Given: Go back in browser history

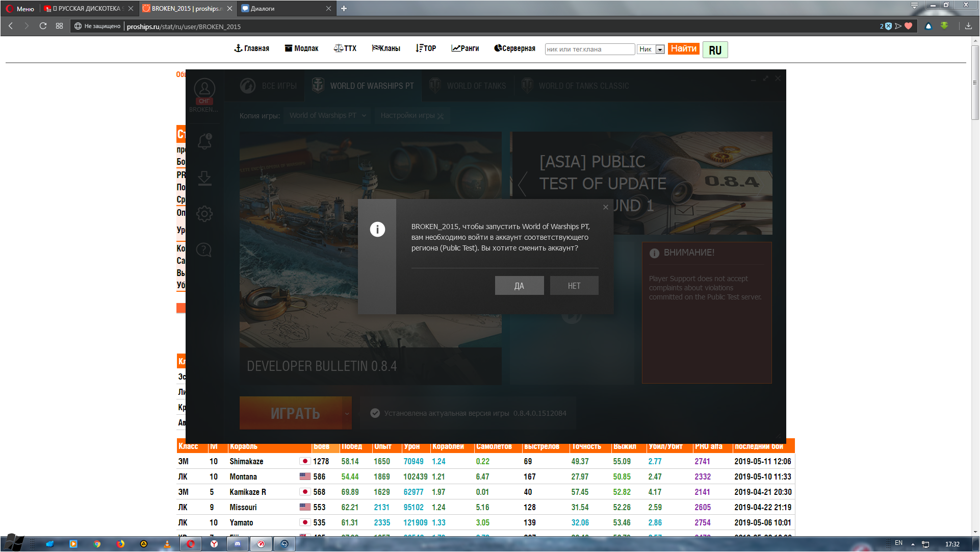Looking at the screenshot, I should coord(11,26).
